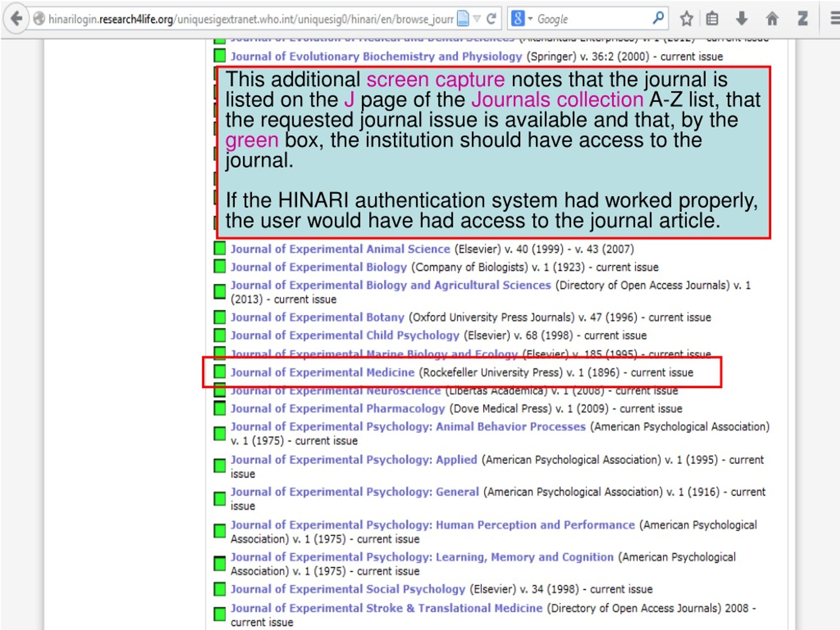Click text '(Elsevier) v. 40 (1999) - v. 43 (2007)'

pos(544,249)
